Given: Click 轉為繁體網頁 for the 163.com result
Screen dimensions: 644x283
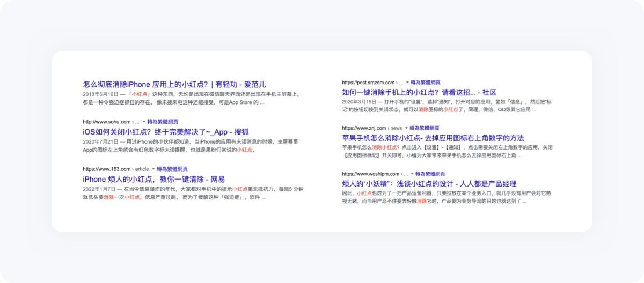Looking at the screenshot, I should coord(172,169).
